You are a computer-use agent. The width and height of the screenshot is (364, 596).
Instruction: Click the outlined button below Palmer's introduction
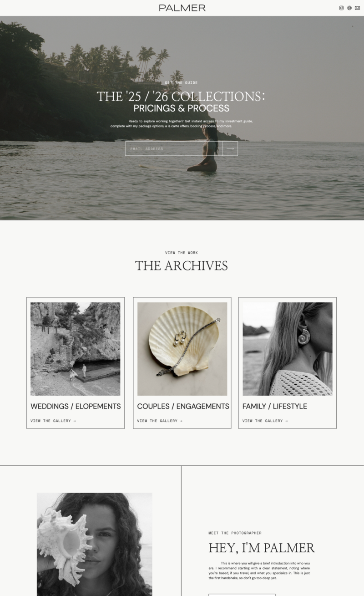242,595
